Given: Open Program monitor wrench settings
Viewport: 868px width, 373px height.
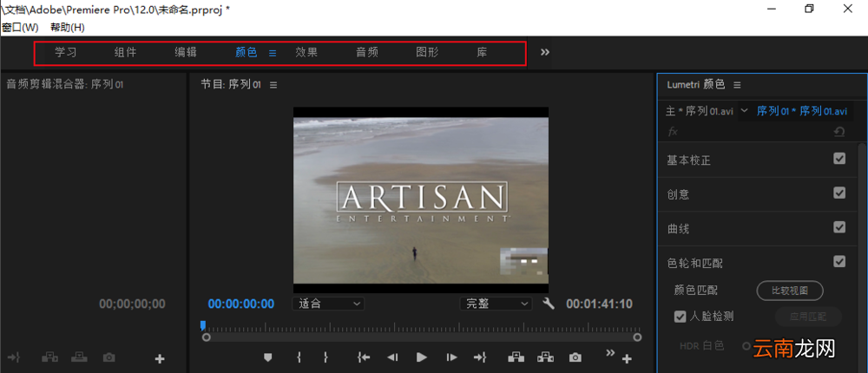Looking at the screenshot, I should (x=548, y=304).
